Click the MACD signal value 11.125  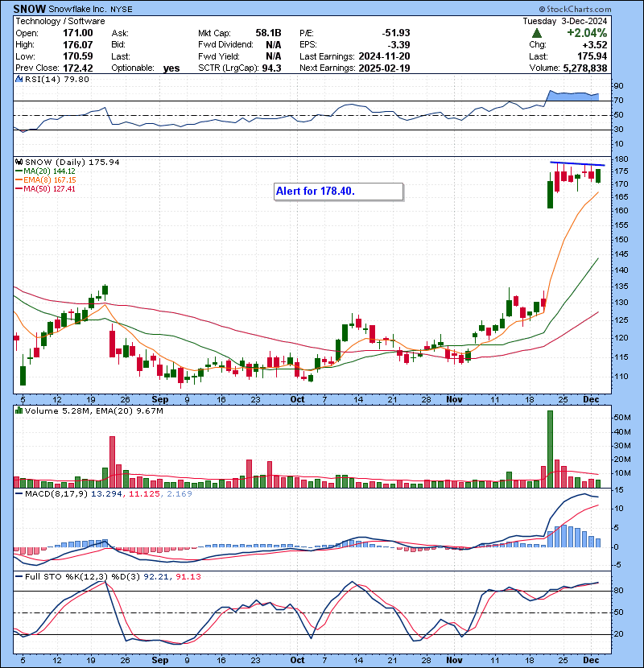[x=144, y=494]
